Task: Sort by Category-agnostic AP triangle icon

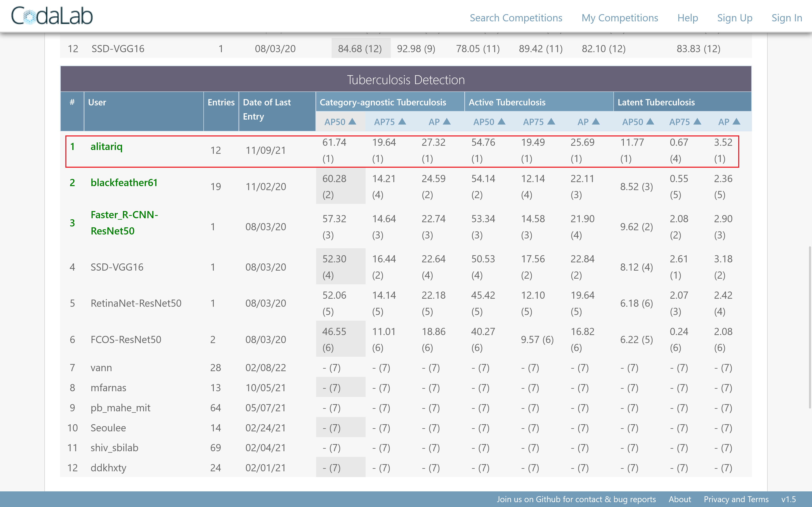Action: click(x=447, y=121)
